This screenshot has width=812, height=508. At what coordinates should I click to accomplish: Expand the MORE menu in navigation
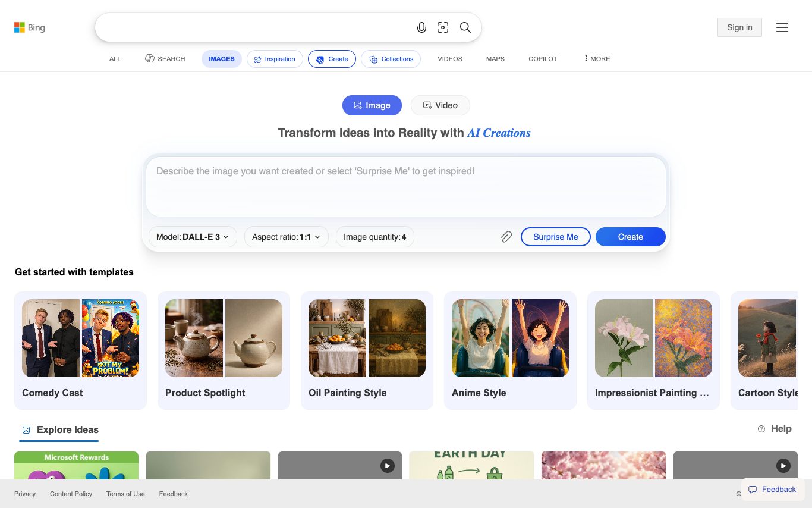(x=597, y=59)
